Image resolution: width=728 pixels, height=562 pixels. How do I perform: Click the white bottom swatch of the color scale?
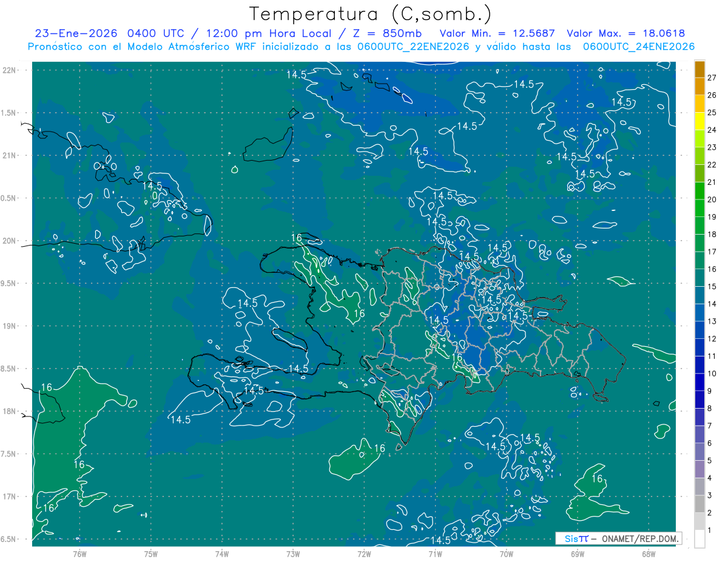point(700,539)
